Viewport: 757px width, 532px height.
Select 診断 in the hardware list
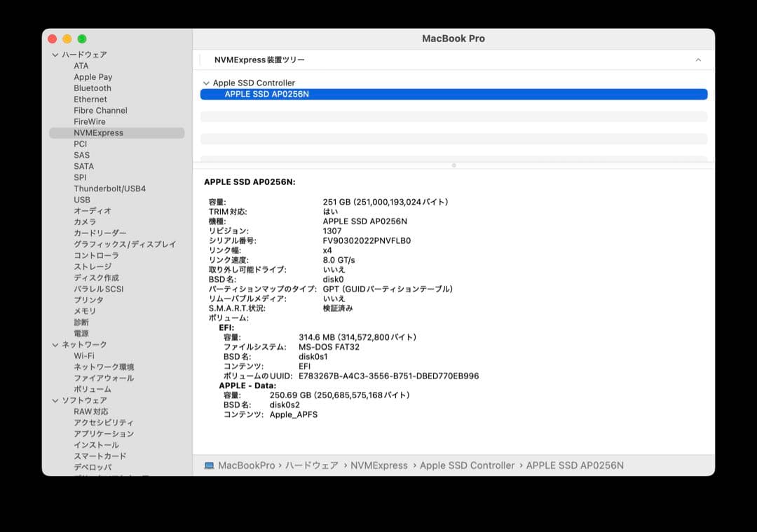82,322
